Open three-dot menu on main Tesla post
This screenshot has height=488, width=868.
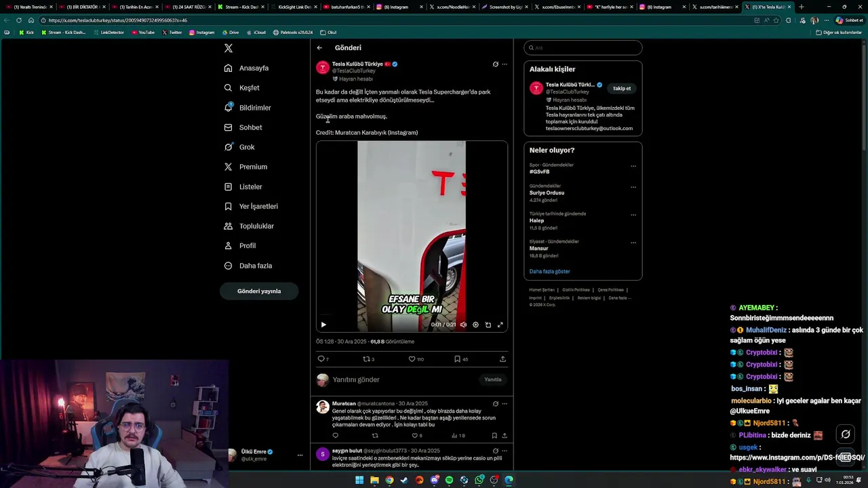[504, 64]
